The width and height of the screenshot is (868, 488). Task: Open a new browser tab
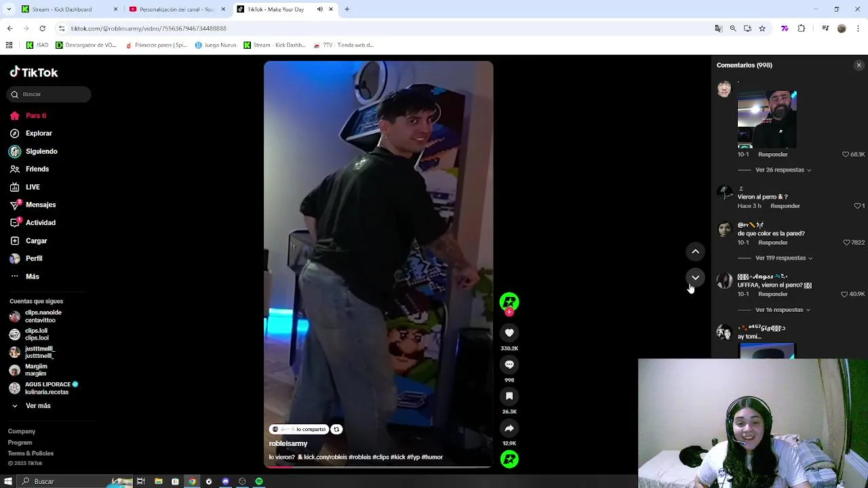click(x=347, y=9)
